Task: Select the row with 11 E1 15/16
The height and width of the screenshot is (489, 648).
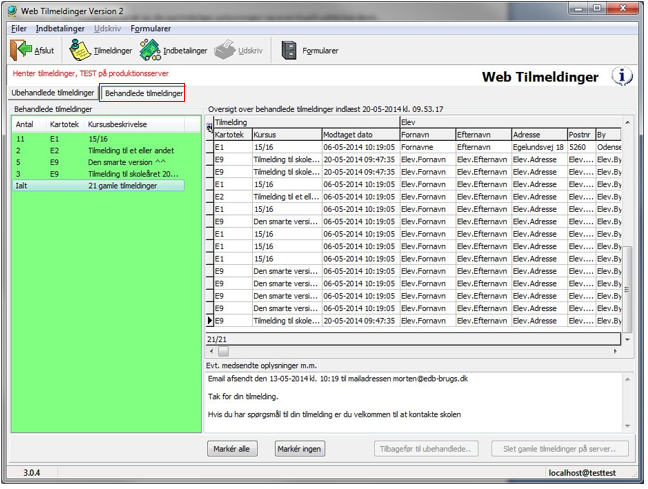Action: [98, 139]
